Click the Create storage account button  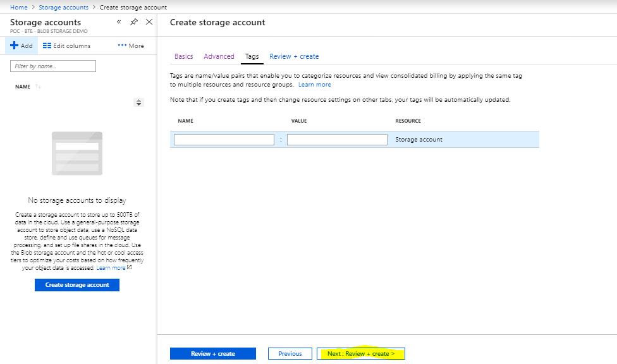click(77, 285)
